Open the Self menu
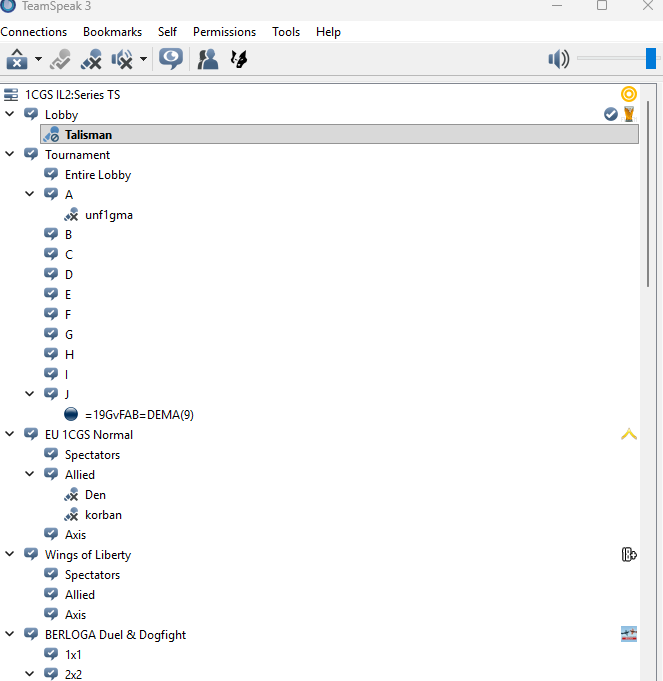663x681 pixels. point(167,32)
